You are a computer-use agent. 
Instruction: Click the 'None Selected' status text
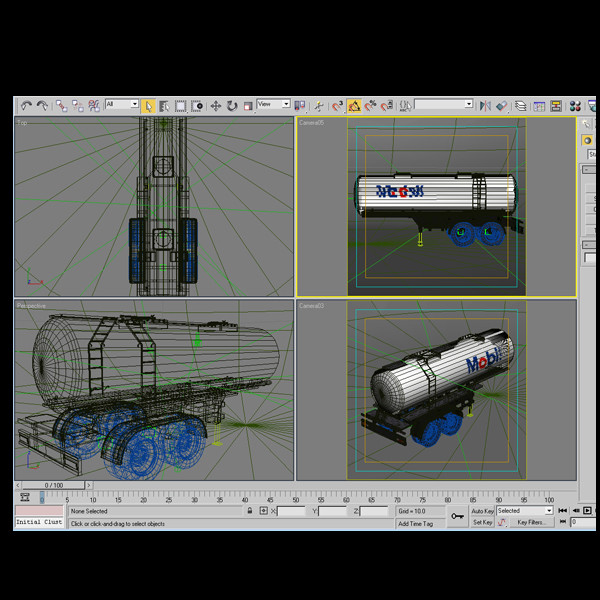coord(89,511)
